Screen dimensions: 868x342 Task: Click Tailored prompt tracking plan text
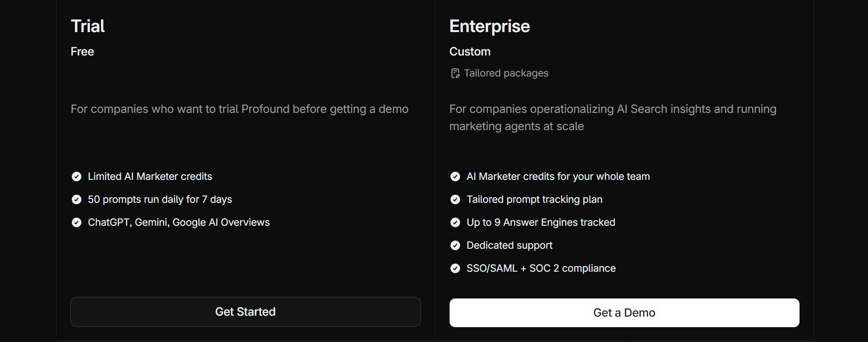(534, 199)
